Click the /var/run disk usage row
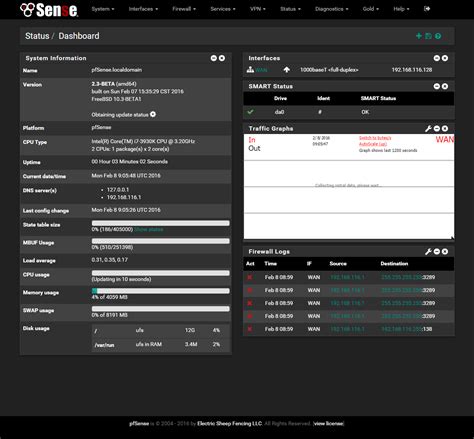Viewport: 474px width, 439px height. pyautogui.click(x=161, y=344)
